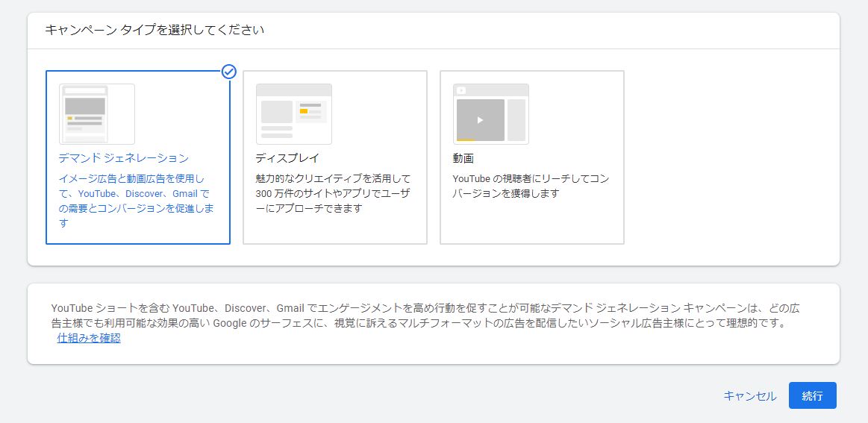Click the blue checkmark on the selected card
The width and height of the screenshot is (868, 423).
[x=229, y=72]
